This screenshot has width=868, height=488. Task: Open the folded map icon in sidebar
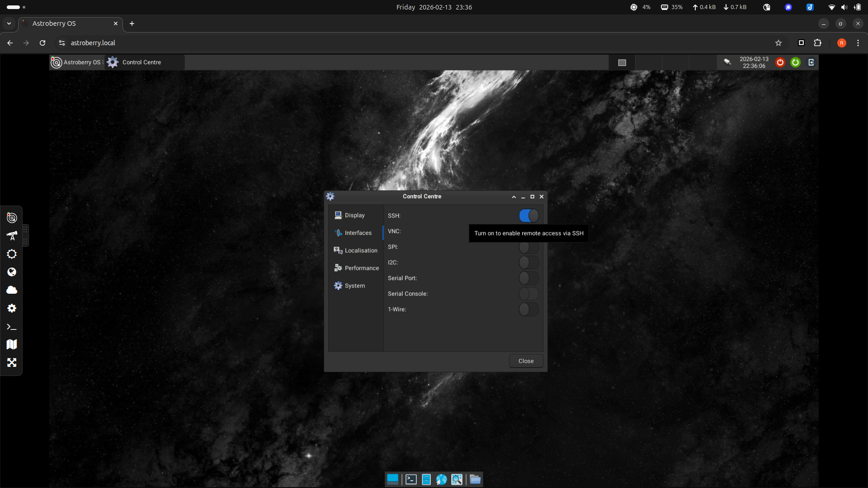12,344
